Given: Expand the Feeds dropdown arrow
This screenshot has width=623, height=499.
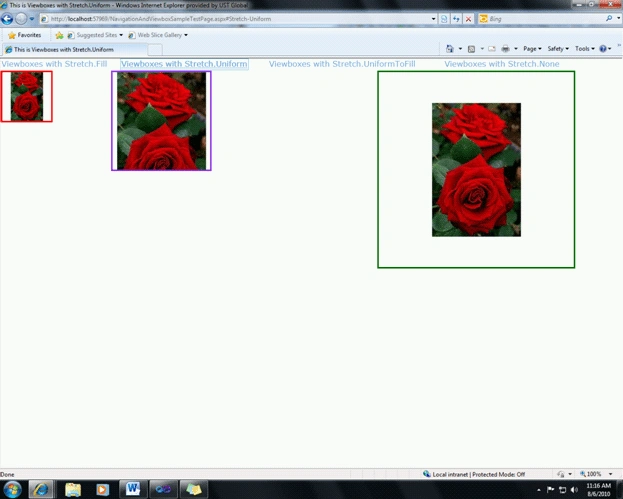Looking at the screenshot, I should point(482,48).
